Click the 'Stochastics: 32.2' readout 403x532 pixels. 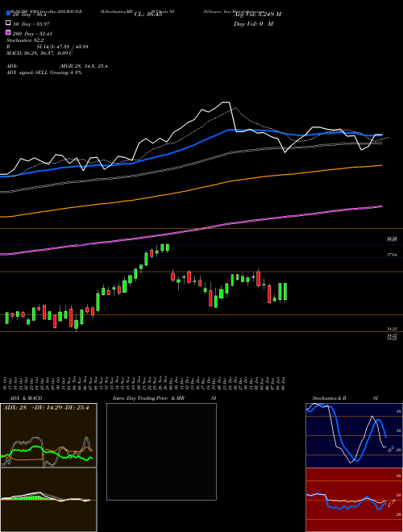click(25, 40)
